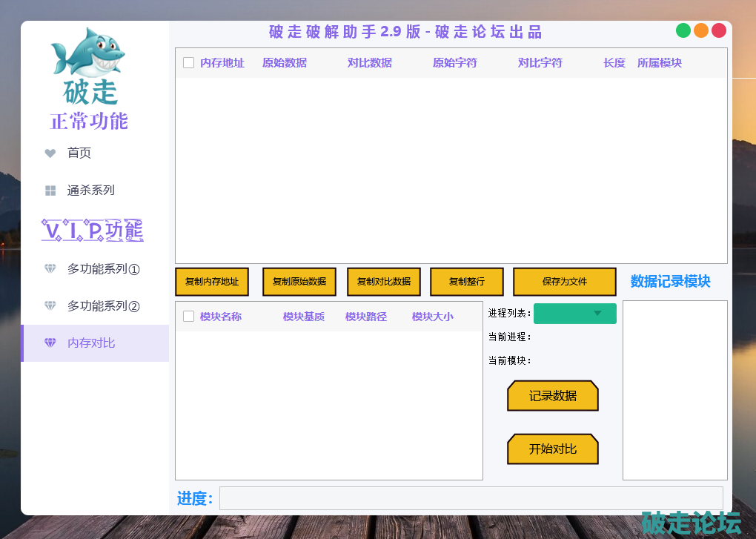Toggle the 内存地址 select-all checkbox
Viewport: 756px width, 539px height.
tap(189, 63)
